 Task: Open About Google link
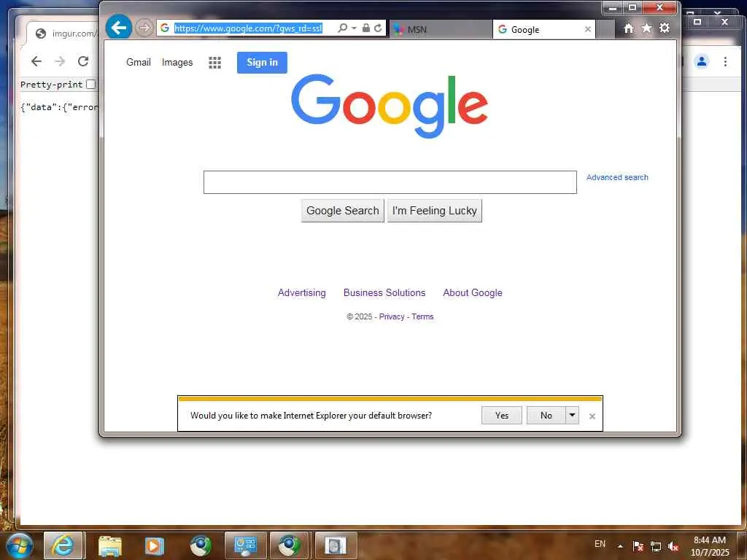pyautogui.click(x=473, y=292)
